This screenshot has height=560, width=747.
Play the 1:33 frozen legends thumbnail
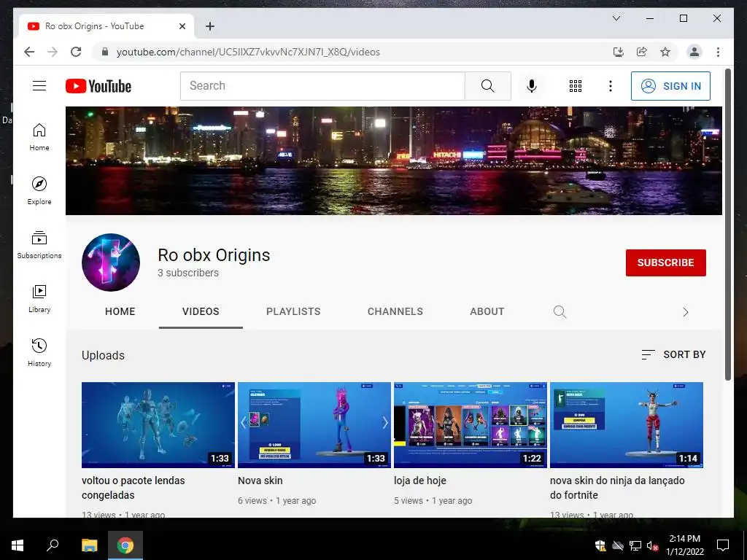[158, 425]
